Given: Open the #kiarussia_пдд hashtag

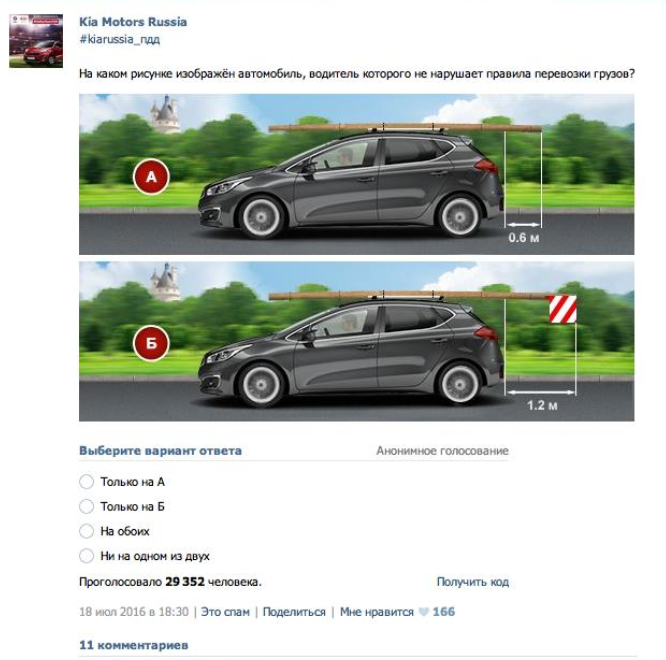Looking at the screenshot, I should point(119,39).
